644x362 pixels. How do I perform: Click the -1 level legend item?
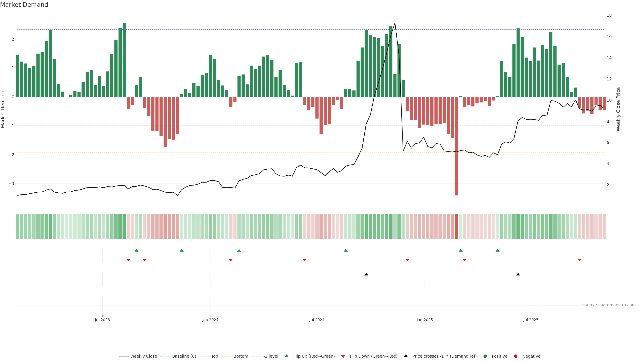[271, 356]
